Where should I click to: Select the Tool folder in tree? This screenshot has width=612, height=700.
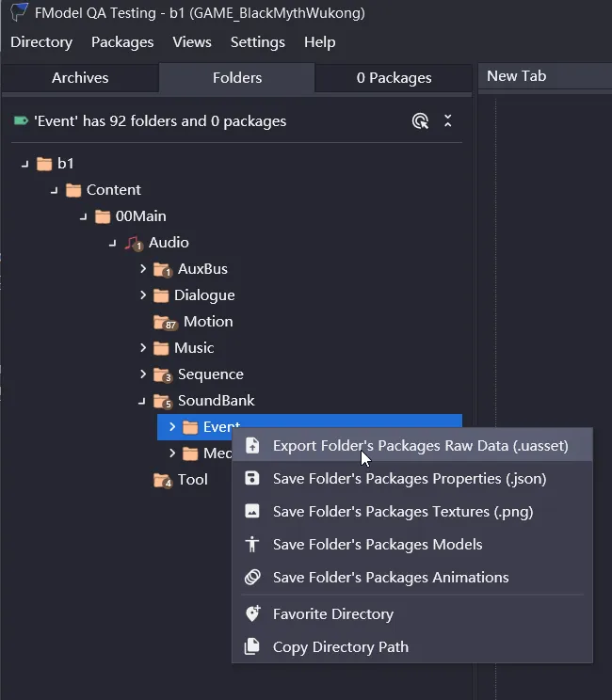[192, 480]
